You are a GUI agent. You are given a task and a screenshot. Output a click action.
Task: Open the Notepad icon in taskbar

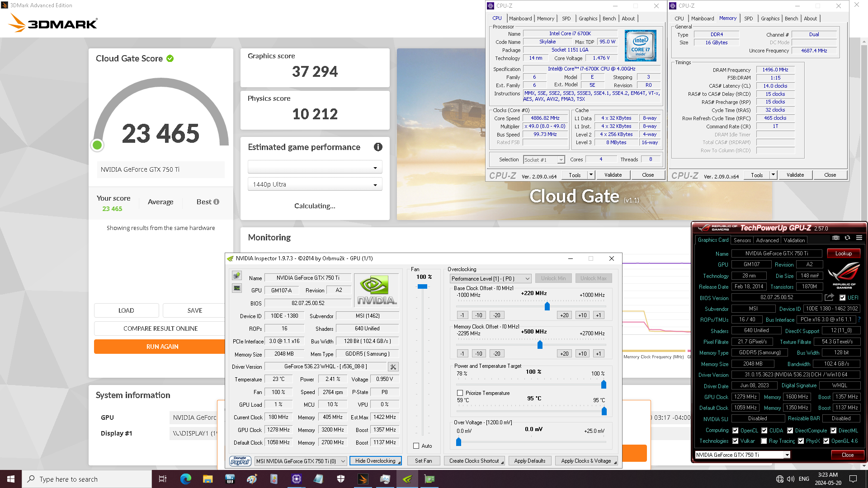click(x=319, y=479)
